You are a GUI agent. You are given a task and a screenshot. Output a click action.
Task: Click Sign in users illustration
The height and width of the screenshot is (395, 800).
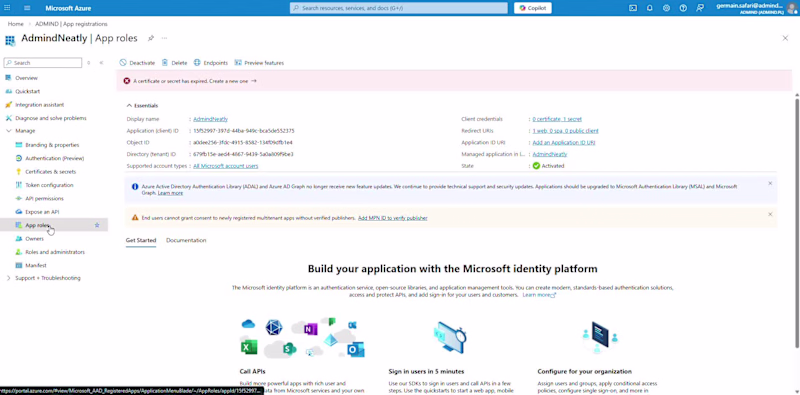[451, 337]
